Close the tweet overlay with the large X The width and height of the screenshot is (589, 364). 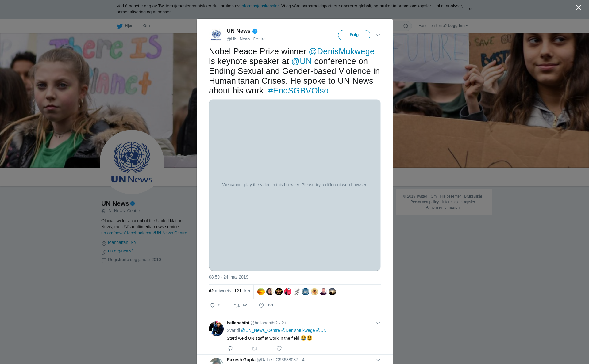coord(579,8)
